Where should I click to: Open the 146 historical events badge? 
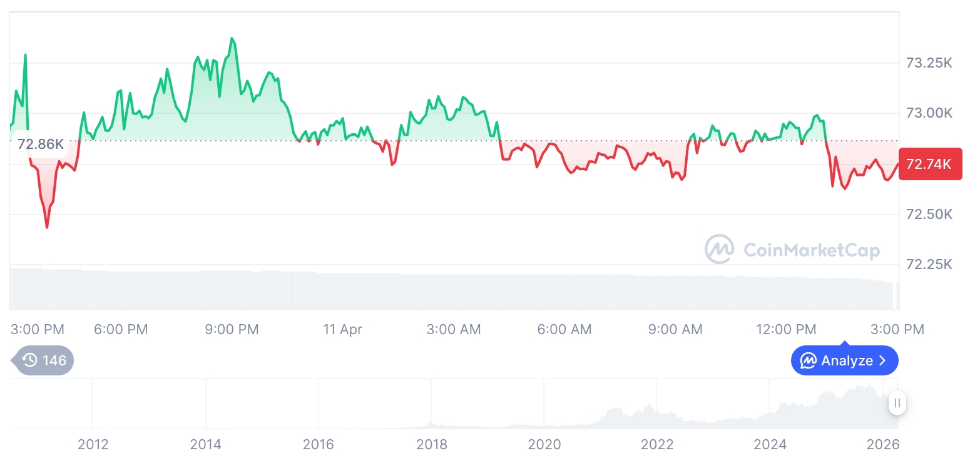[44, 360]
